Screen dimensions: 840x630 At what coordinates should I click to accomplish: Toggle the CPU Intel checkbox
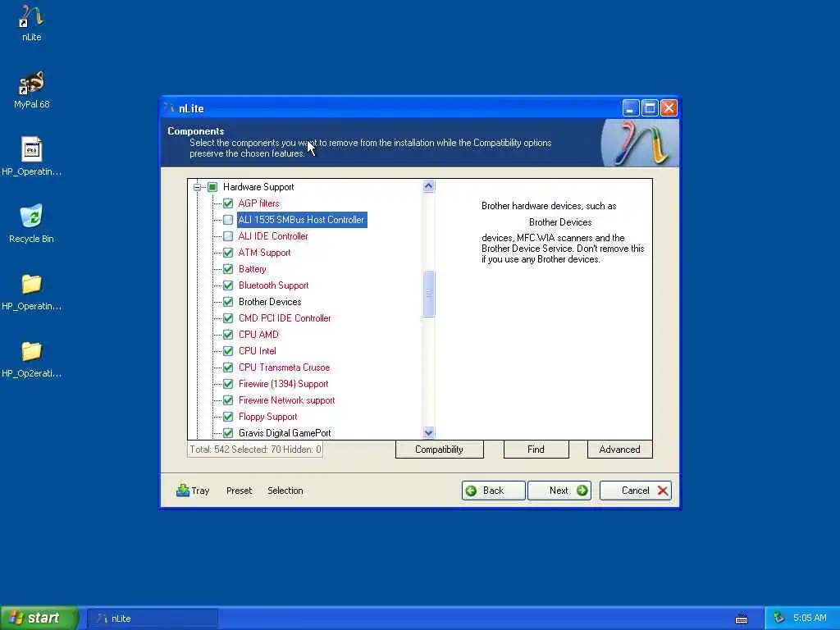(x=228, y=351)
